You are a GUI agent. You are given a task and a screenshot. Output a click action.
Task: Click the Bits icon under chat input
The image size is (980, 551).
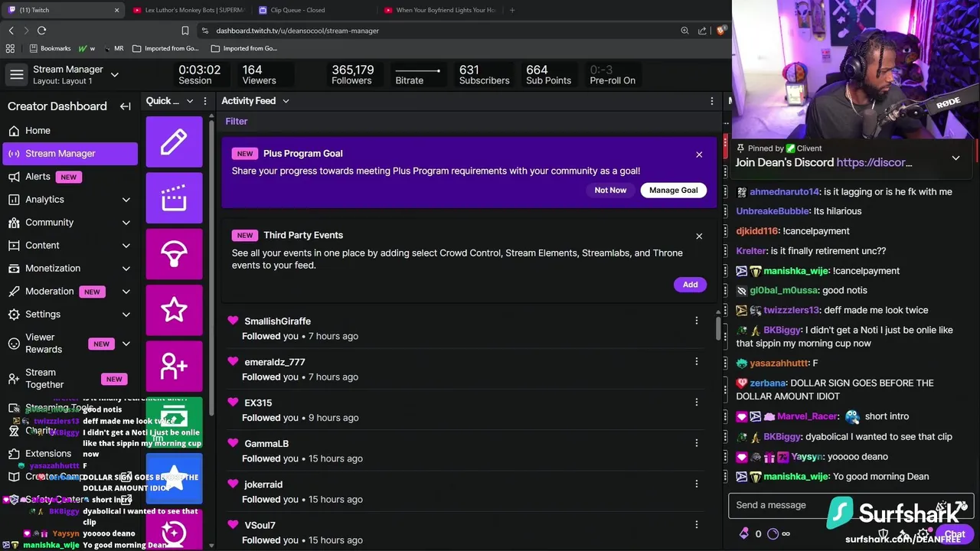pyautogui.click(x=744, y=534)
